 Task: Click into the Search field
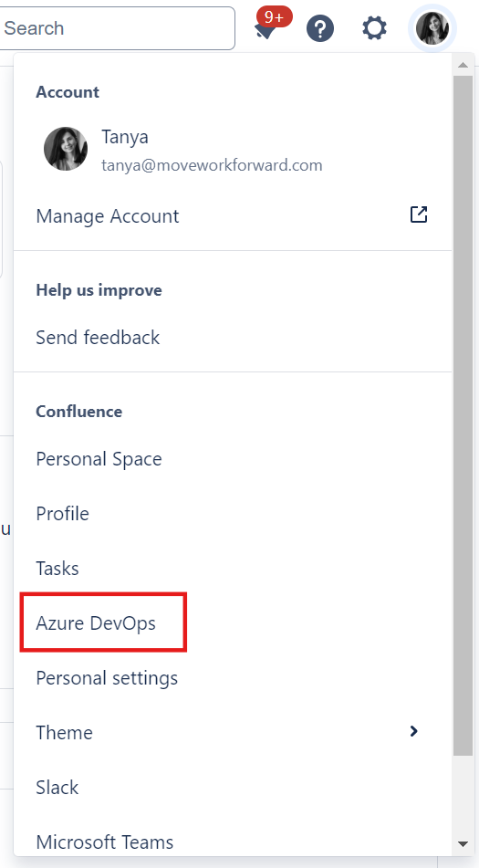[118, 28]
